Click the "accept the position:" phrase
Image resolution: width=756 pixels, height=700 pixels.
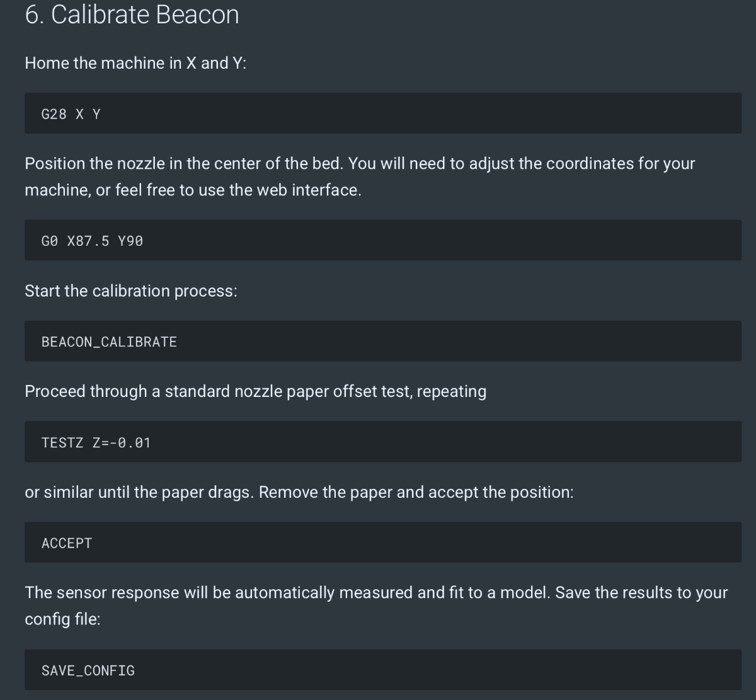point(501,492)
